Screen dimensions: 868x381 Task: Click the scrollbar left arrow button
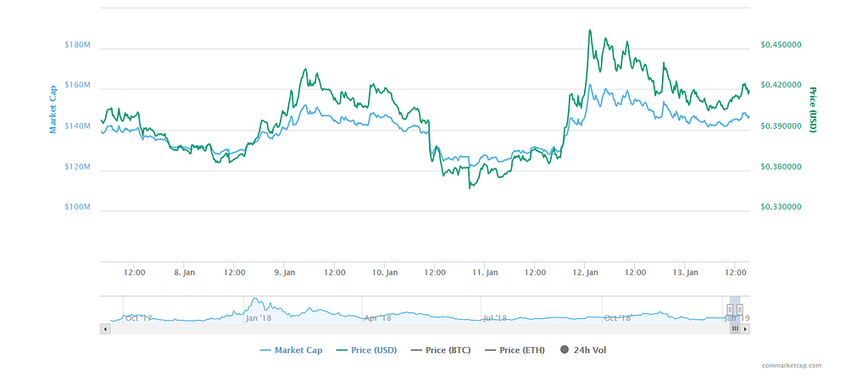(x=105, y=328)
